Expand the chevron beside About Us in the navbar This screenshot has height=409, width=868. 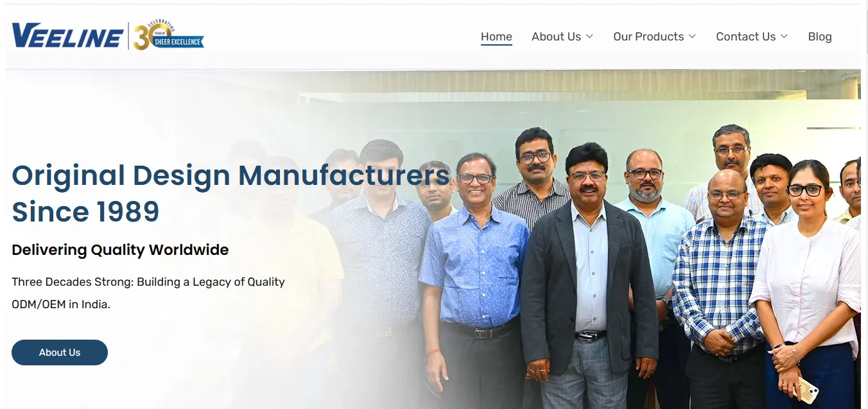click(x=589, y=37)
